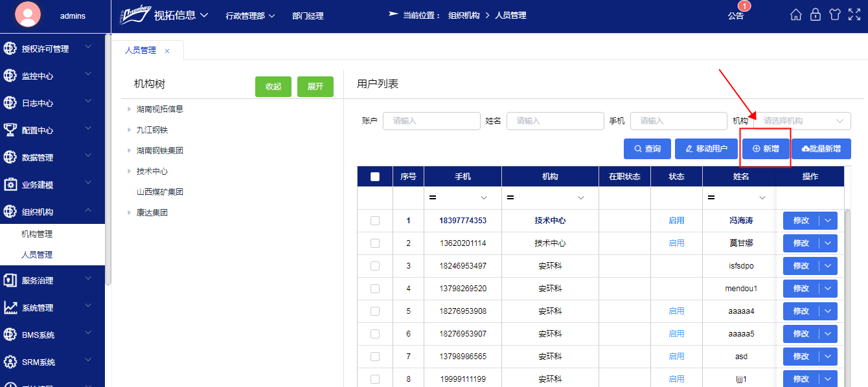Click chart icon beside 系统管理

[x=10, y=307]
